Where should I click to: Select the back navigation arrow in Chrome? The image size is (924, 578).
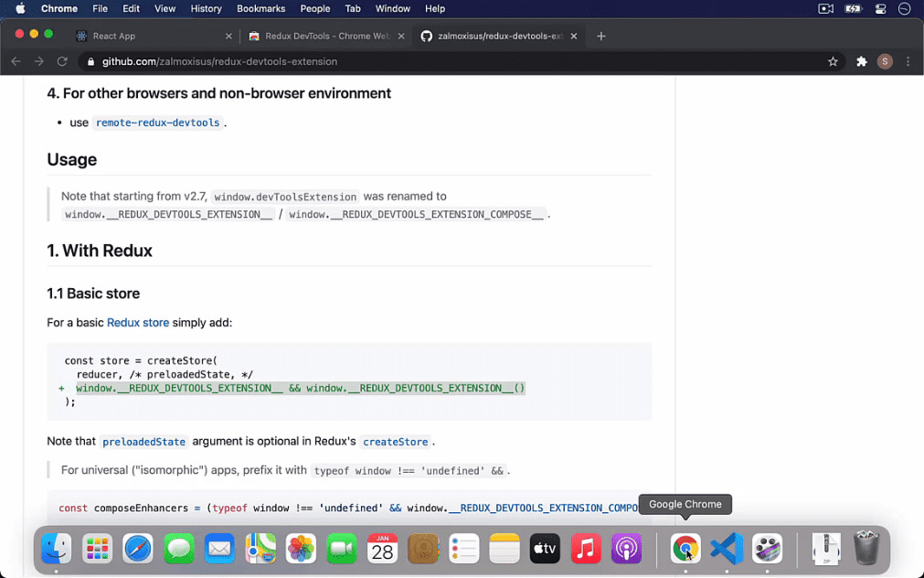click(16, 61)
